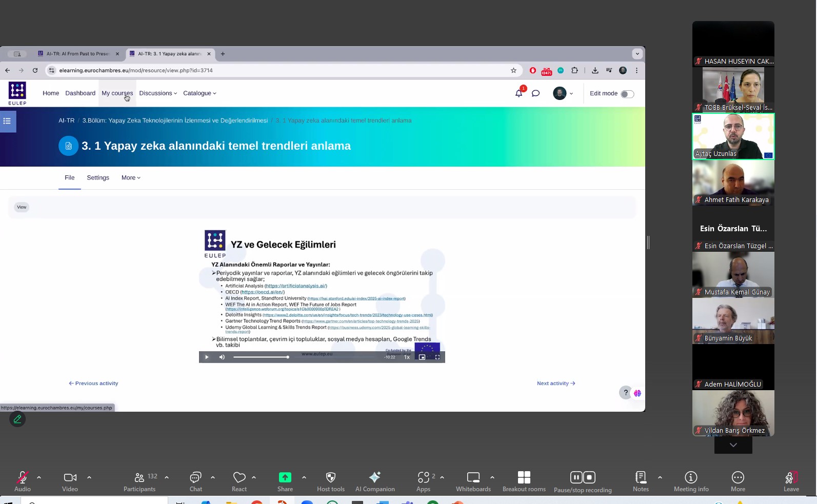
Task: Go back in browser history
Action: (7, 70)
